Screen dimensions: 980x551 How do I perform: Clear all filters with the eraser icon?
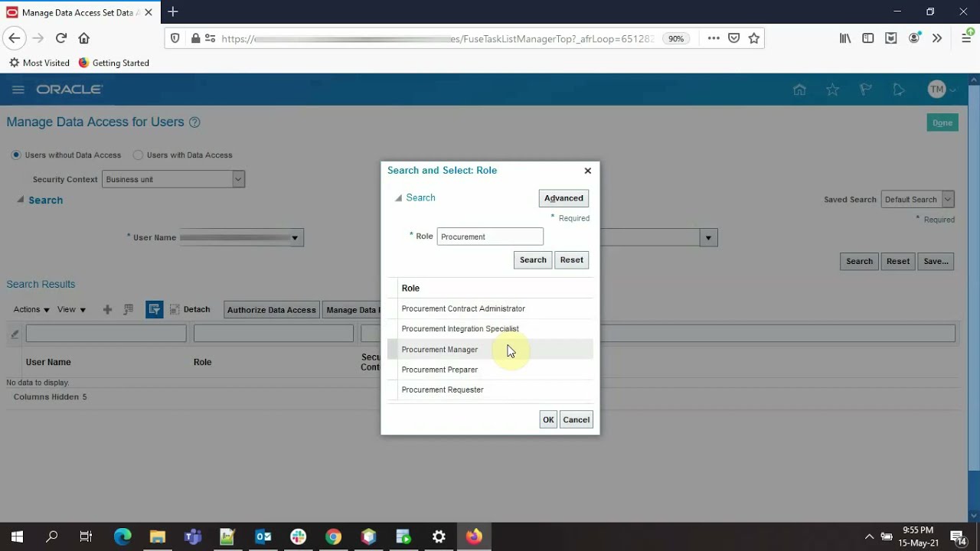click(x=15, y=334)
